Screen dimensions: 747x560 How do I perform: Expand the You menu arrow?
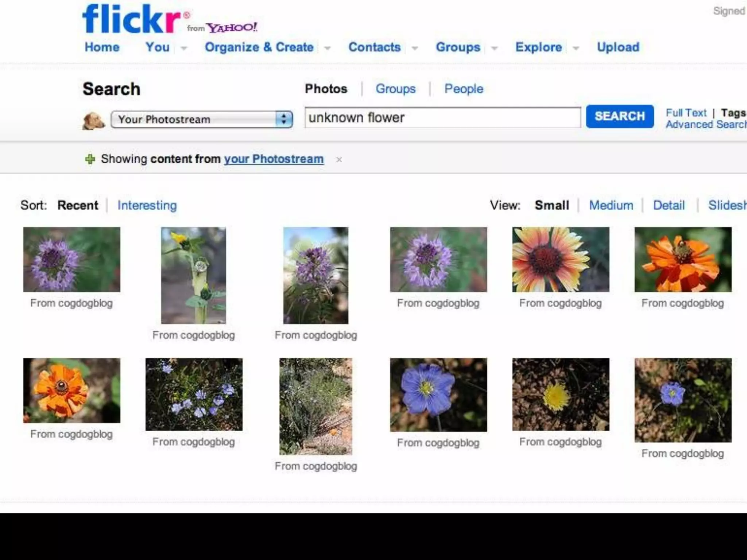[x=184, y=48]
